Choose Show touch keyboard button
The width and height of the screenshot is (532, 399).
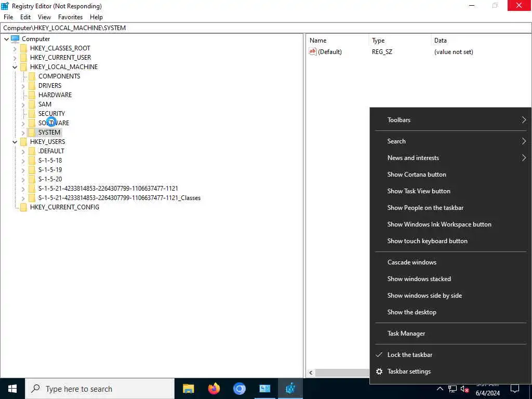point(450,241)
